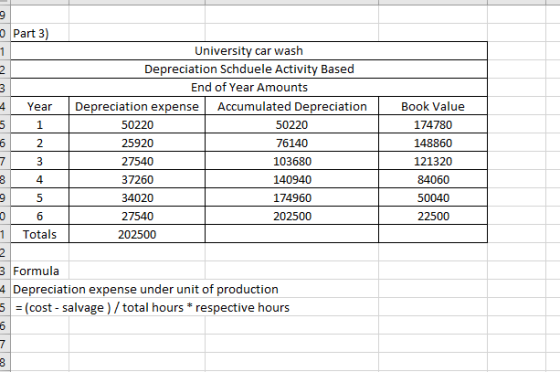Click the 202500 value in Totals row

pos(137,234)
